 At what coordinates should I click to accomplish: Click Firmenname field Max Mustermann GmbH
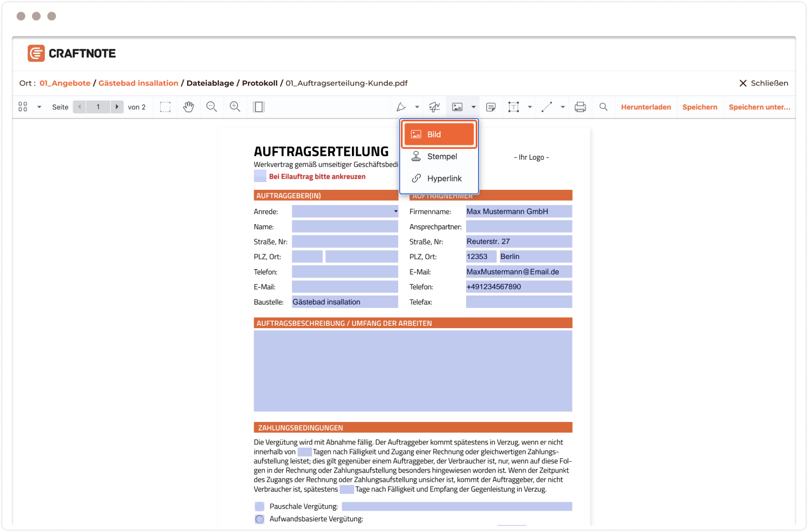[519, 211]
